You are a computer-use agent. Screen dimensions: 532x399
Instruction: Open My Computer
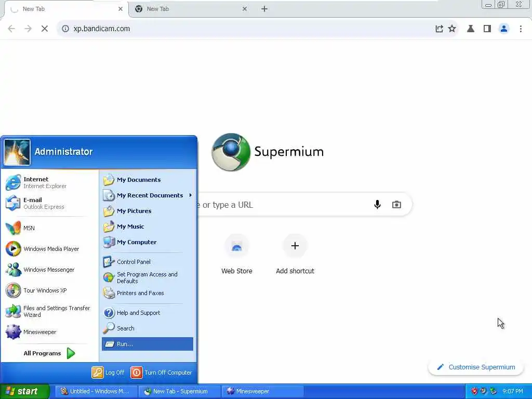coord(147,242)
